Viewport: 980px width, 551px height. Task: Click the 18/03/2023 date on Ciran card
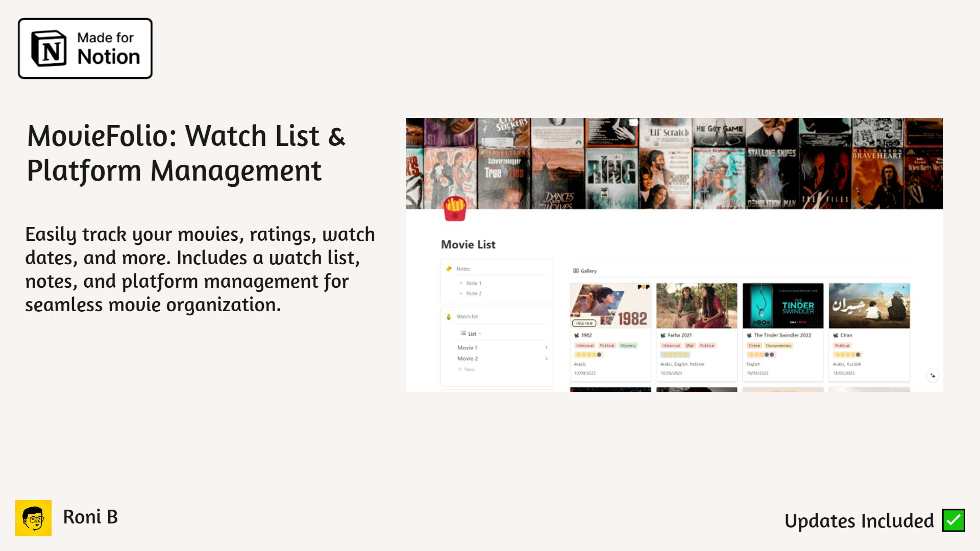844,373
